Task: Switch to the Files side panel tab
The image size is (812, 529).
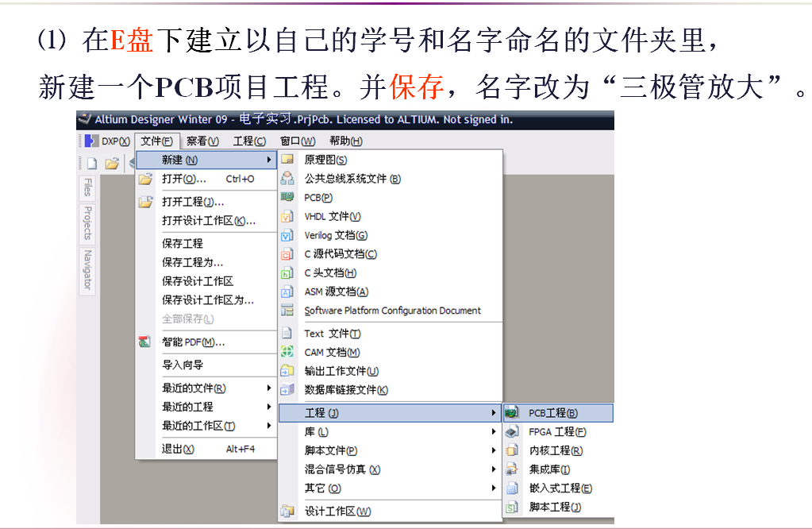Action: pyautogui.click(x=87, y=187)
